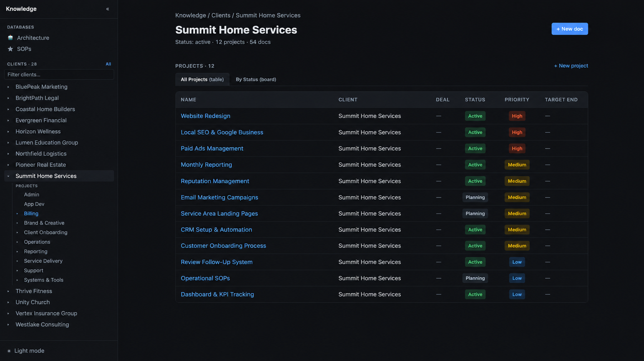Open the Billing project in sidebar

(x=31, y=213)
